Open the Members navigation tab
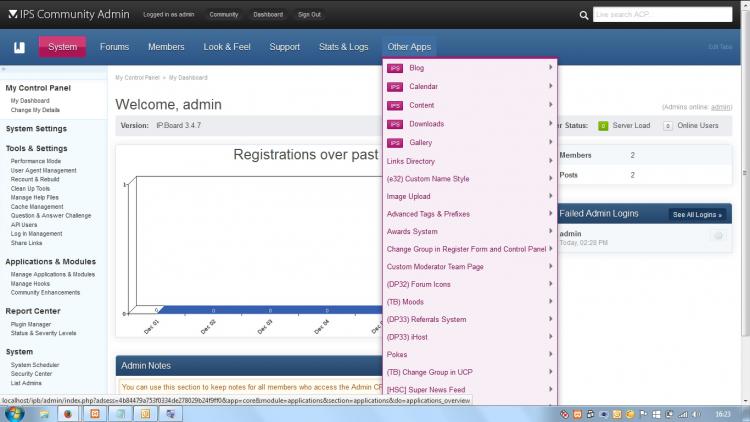This screenshot has height=422, width=750. click(166, 47)
